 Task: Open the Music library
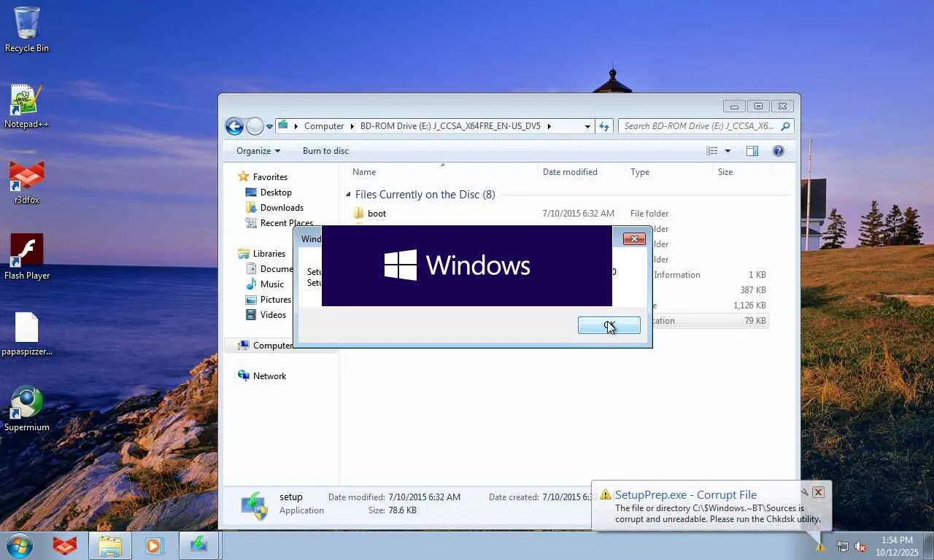[272, 284]
